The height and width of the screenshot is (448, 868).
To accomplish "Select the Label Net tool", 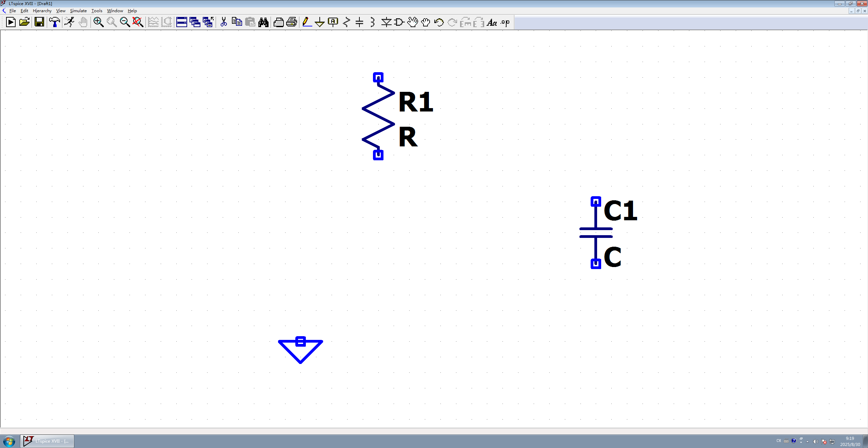I will 333,22.
